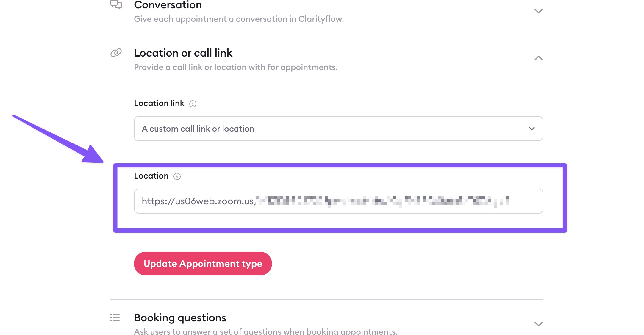Click the info icon next to Location

(177, 176)
